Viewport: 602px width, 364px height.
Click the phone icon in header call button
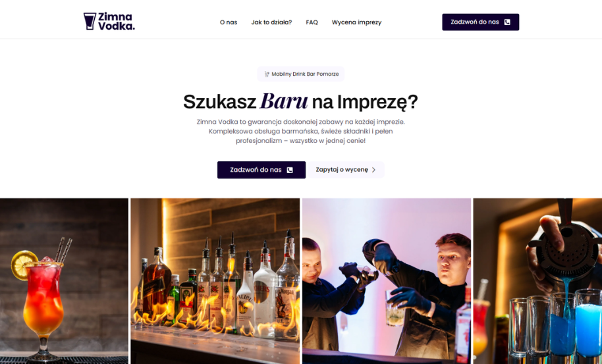tap(507, 22)
